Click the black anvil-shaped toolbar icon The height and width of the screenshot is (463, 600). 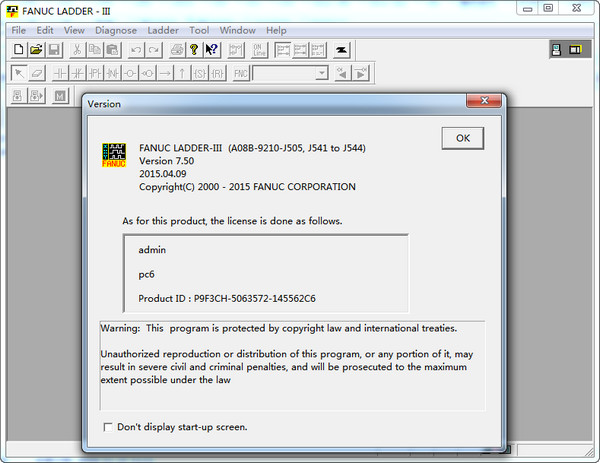pyautogui.click(x=341, y=50)
